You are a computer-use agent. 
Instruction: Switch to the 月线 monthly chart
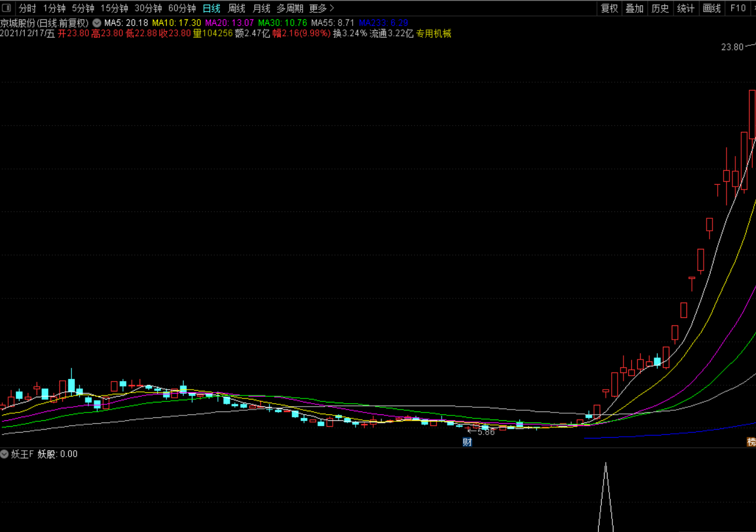pyautogui.click(x=261, y=8)
